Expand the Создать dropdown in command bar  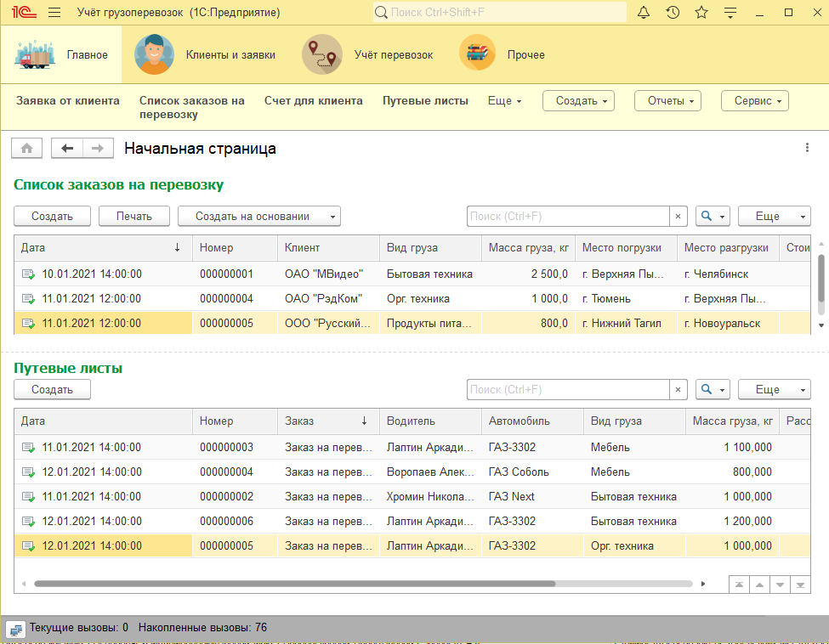[x=578, y=101]
